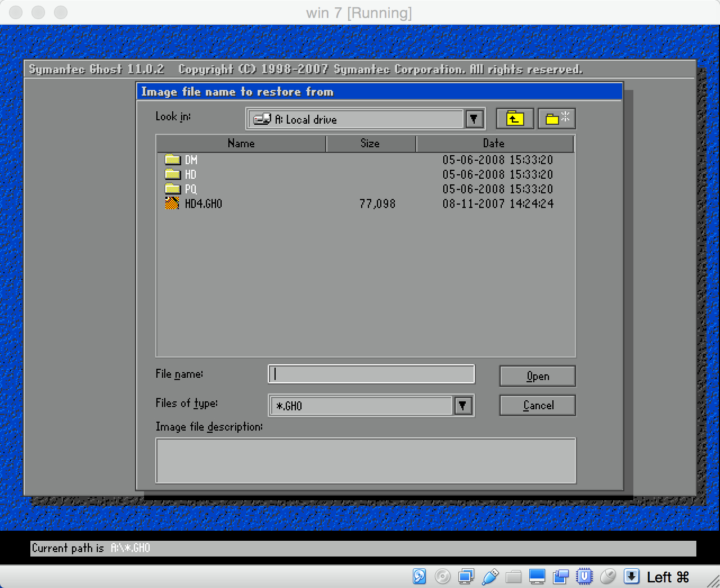Click the DM folder date 05-06-2008 15:33:20
Screen dimensions: 720x588
(x=498, y=160)
